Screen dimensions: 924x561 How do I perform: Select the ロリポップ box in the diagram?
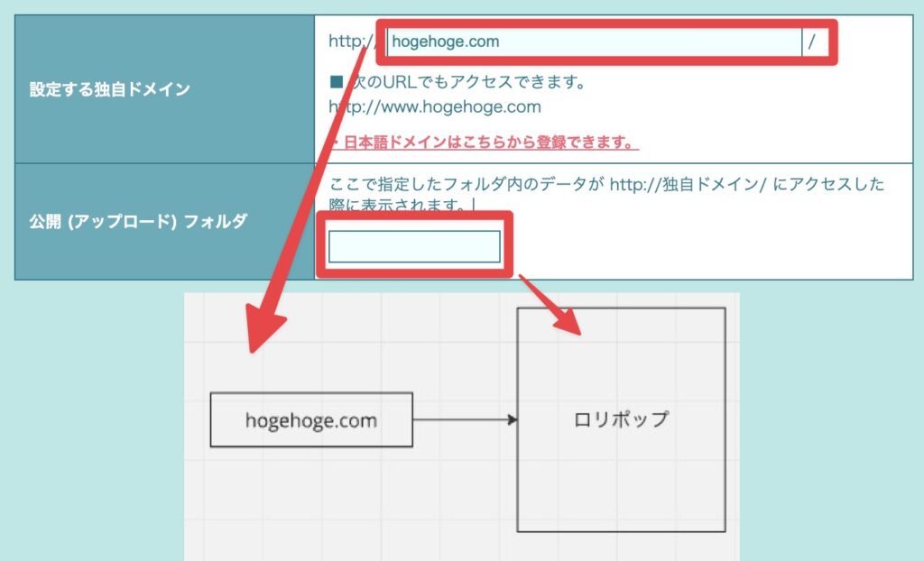621,420
